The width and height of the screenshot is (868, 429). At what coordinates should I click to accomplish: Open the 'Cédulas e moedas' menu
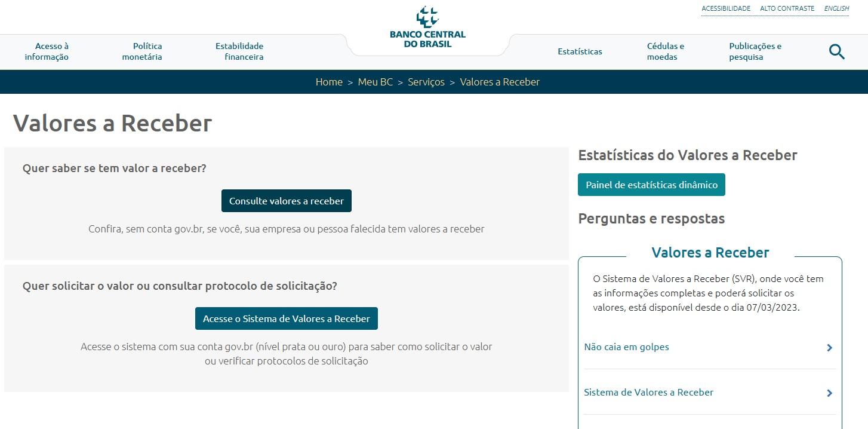tap(665, 51)
